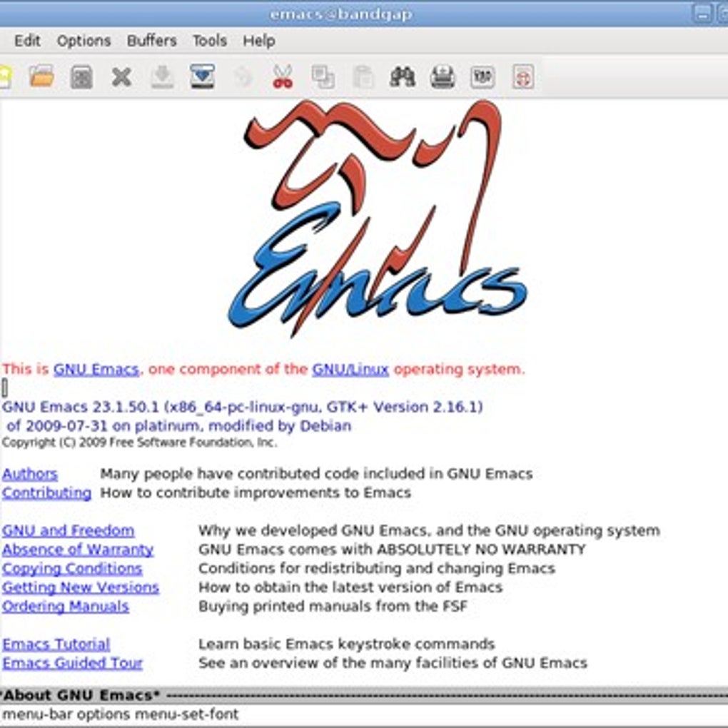Open Customize preferences icon
728x728 pixels.
482,77
